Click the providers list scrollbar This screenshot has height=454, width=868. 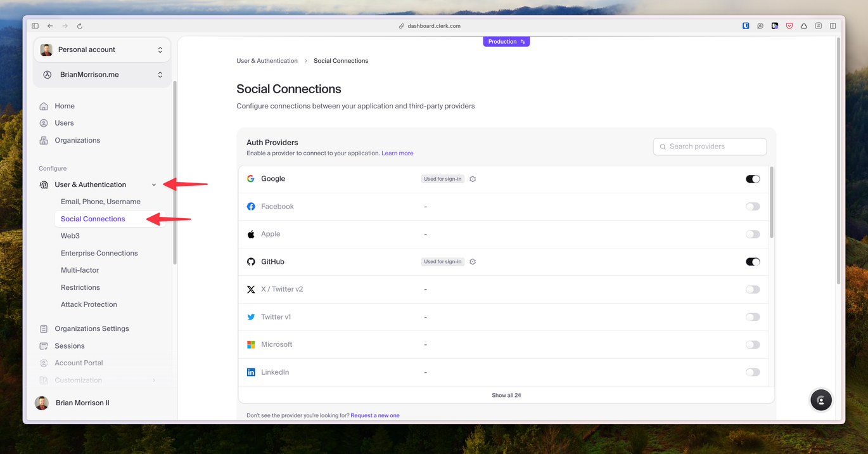pos(771,202)
